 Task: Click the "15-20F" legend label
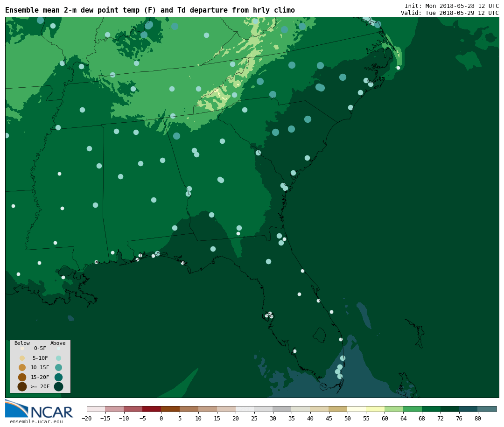pos(40,377)
